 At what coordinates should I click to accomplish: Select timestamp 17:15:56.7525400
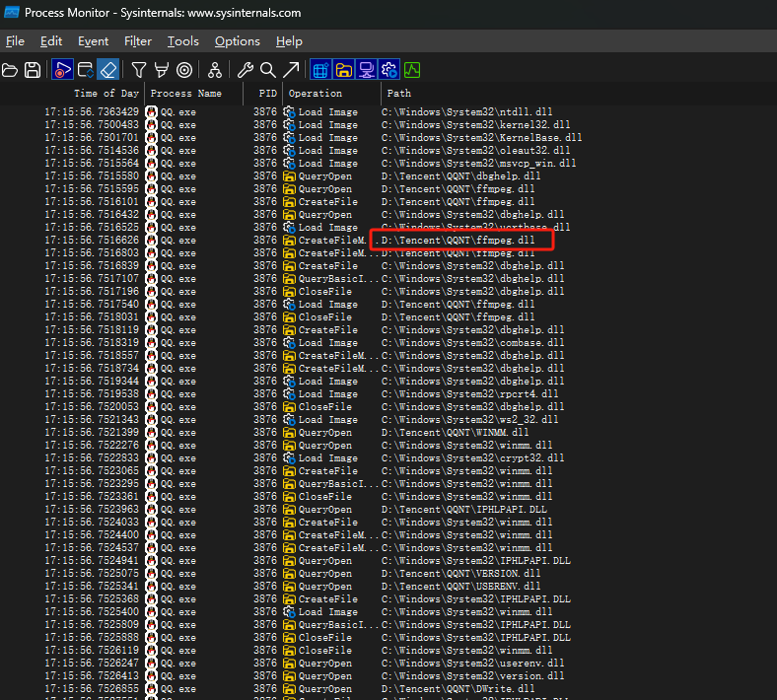click(92, 612)
